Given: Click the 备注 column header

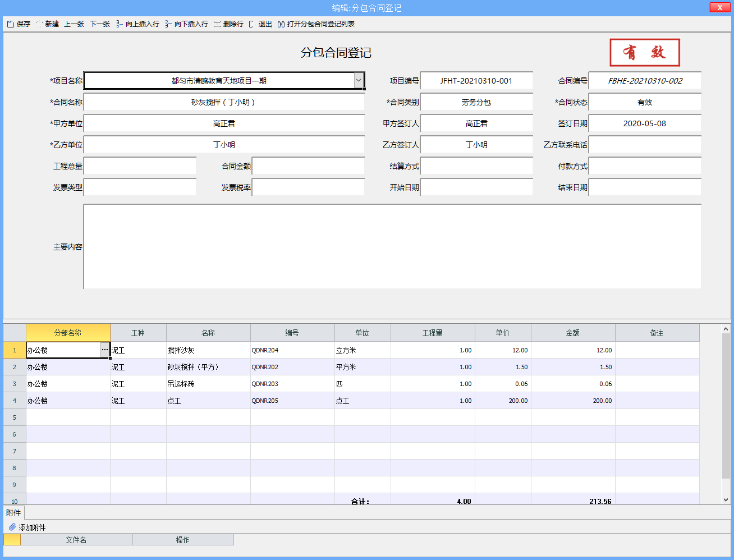Looking at the screenshot, I should (x=657, y=333).
